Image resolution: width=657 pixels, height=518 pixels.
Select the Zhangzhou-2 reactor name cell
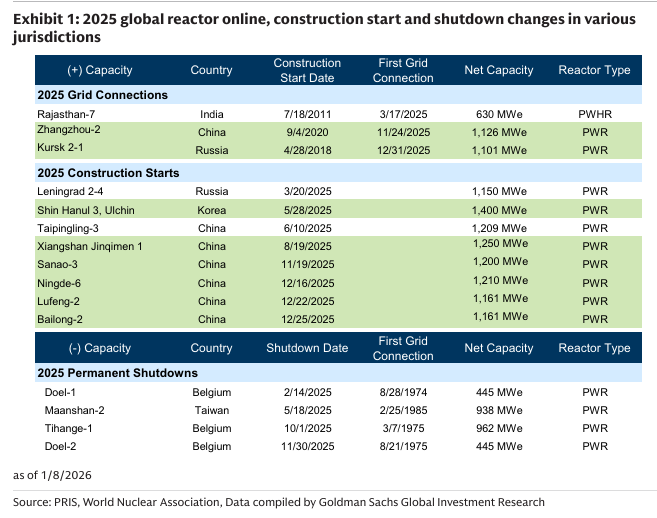pos(69,131)
